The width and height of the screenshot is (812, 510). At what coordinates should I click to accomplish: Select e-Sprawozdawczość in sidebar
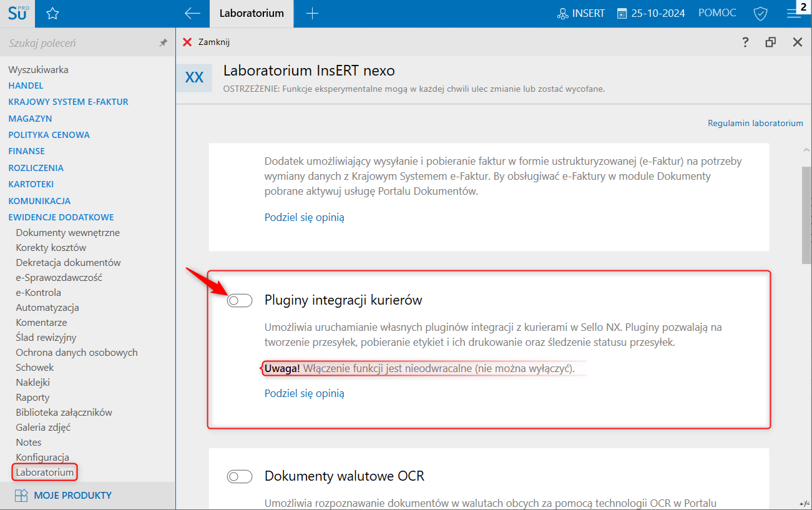pyautogui.click(x=59, y=278)
